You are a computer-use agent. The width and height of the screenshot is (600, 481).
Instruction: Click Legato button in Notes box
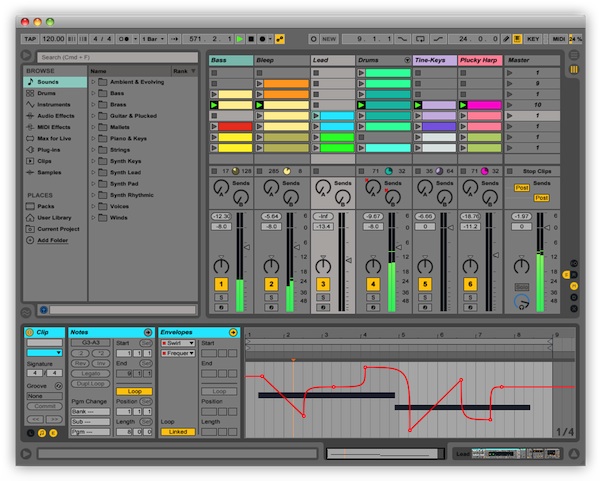91,373
